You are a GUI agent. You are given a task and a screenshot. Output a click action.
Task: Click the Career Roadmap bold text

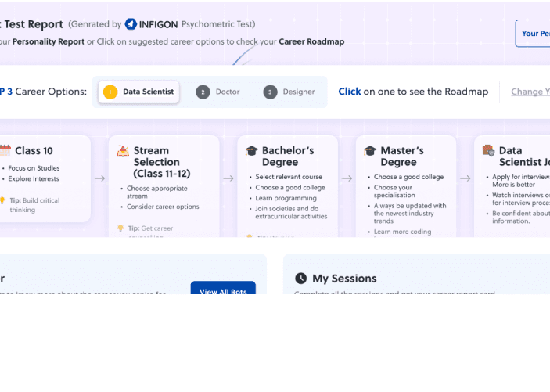tap(311, 41)
